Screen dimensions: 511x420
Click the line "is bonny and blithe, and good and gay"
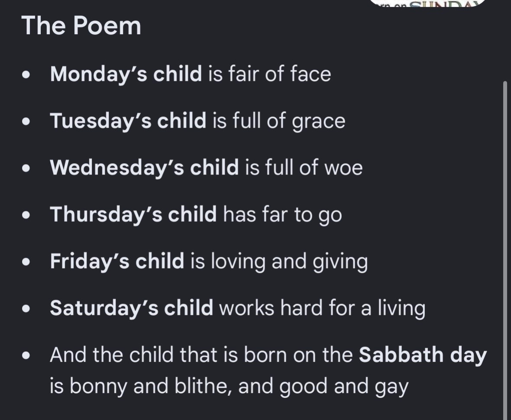229,386
